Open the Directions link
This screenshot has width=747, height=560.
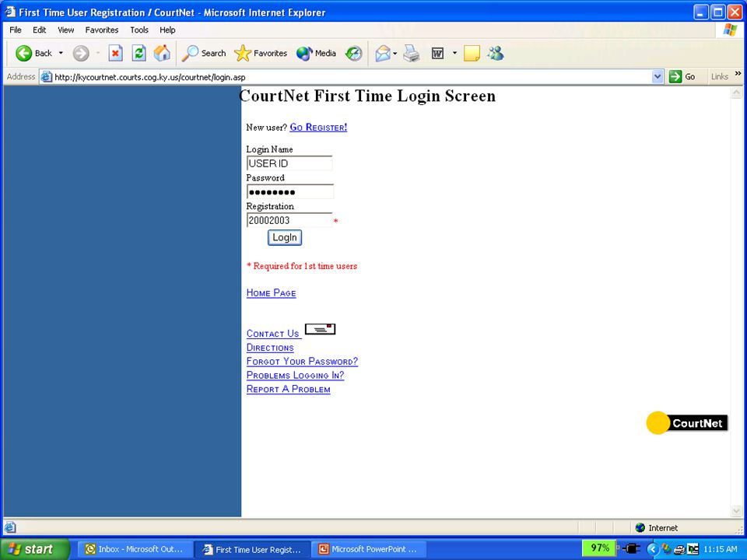pyautogui.click(x=270, y=348)
